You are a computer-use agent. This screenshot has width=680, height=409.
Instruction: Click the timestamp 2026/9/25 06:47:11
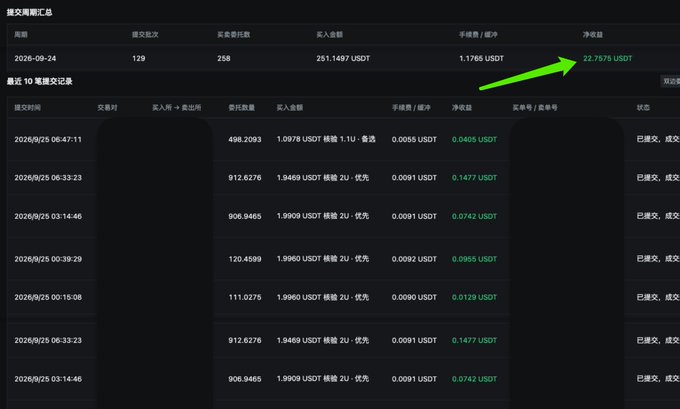(48, 139)
